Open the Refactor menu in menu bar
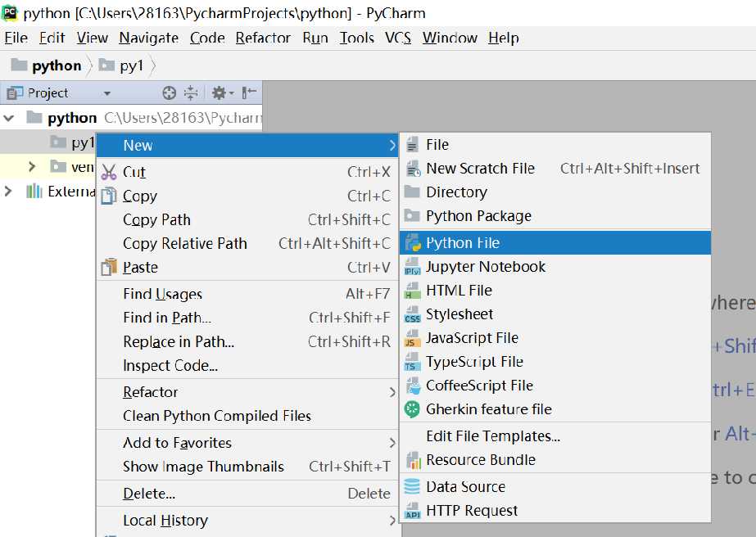 click(263, 38)
